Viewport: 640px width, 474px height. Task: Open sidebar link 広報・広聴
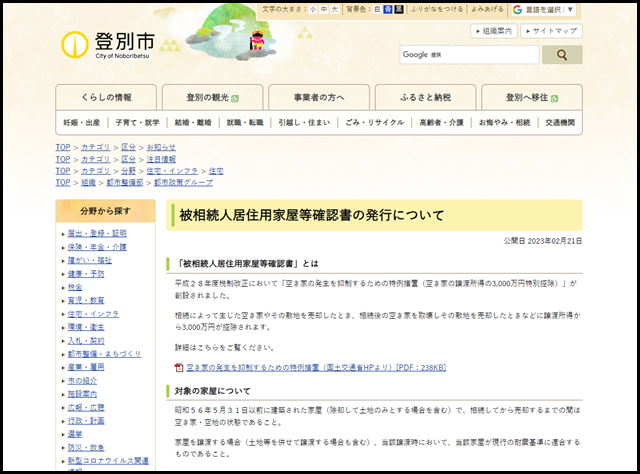86,407
